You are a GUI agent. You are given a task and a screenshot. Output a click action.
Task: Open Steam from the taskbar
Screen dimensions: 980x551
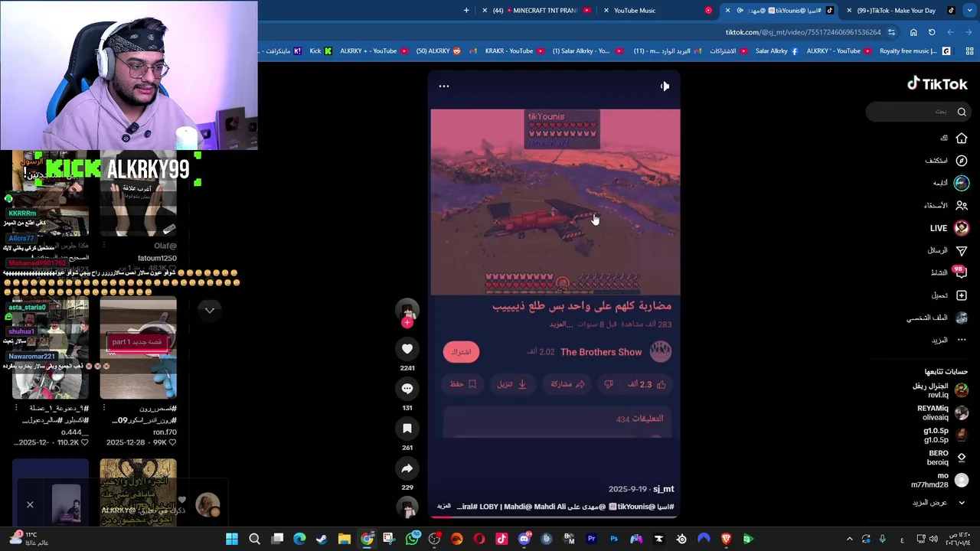click(322, 540)
